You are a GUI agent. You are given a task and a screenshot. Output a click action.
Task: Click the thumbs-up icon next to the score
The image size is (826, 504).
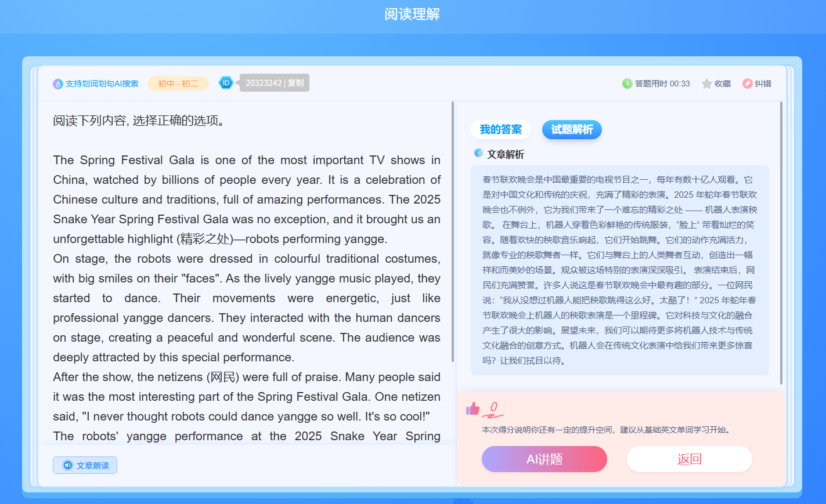472,409
